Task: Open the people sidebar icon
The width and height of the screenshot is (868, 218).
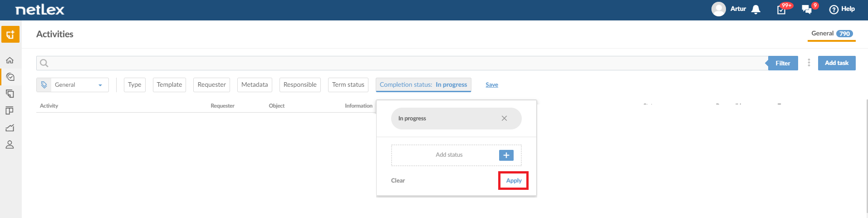Action: coord(10,145)
